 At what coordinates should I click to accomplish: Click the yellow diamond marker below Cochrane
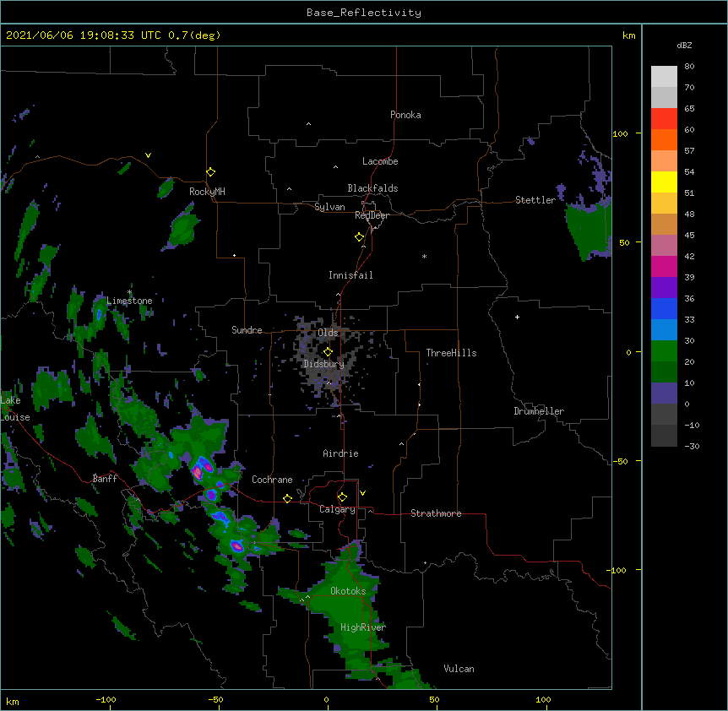[x=287, y=498]
